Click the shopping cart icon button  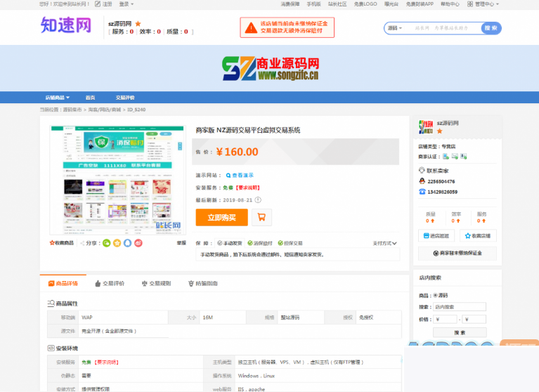[x=261, y=218]
